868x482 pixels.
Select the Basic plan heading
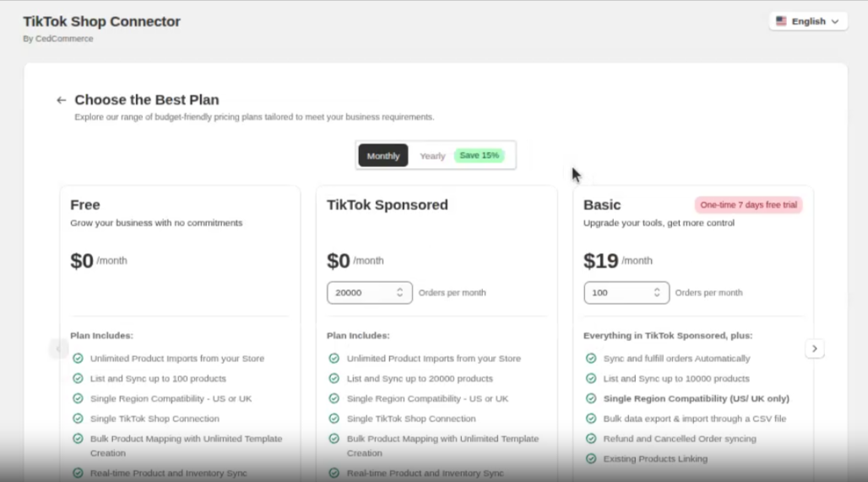pos(601,205)
